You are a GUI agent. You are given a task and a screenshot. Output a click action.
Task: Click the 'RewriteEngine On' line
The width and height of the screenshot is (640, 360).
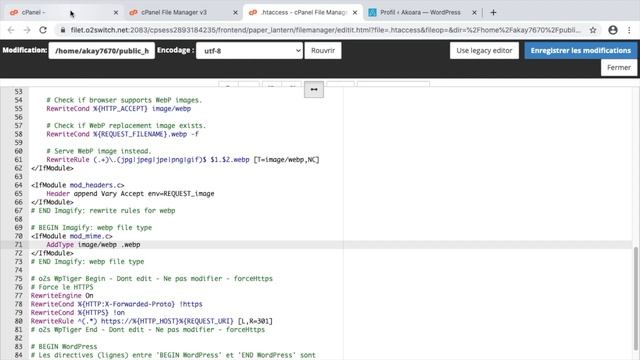(x=62, y=296)
